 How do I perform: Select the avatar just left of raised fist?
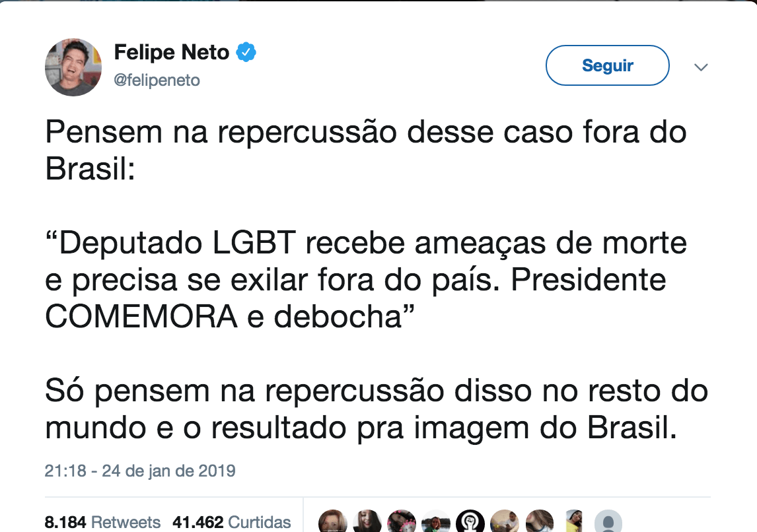click(436, 523)
